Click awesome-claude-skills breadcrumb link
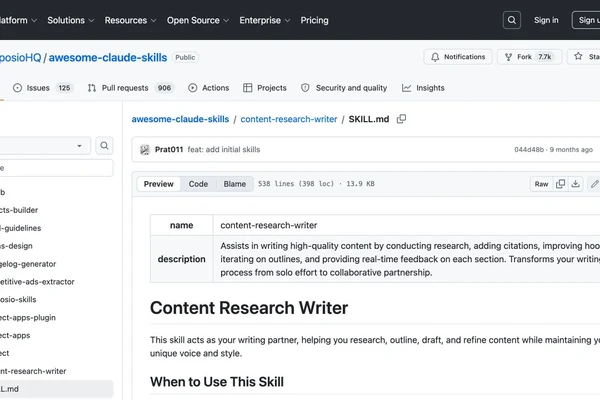 point(180,119)
